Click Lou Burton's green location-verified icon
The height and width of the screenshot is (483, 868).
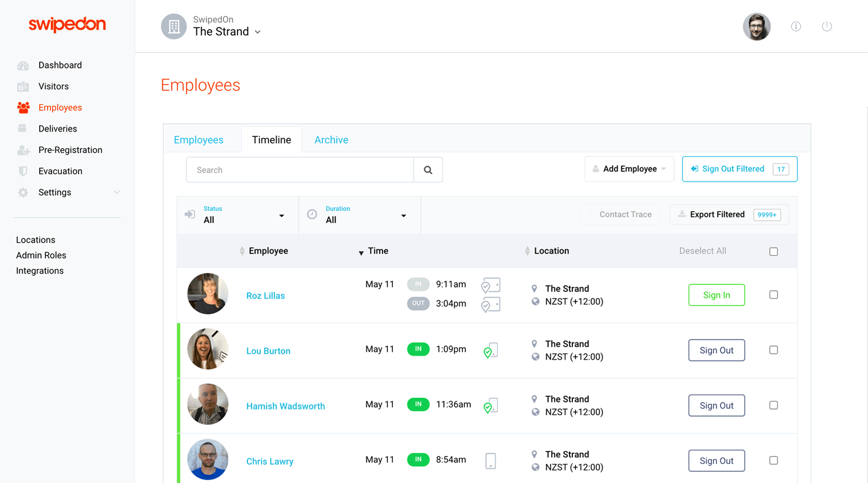(490, 351)
